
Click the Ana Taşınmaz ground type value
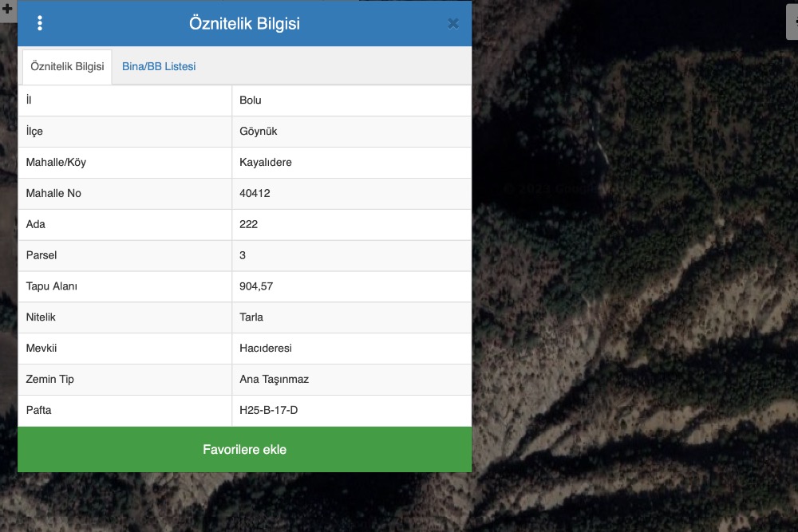(274, 380)
